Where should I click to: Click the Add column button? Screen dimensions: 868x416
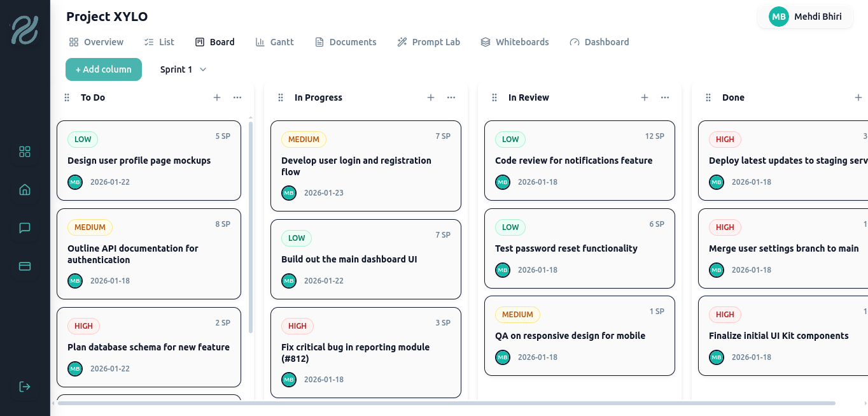104,69
